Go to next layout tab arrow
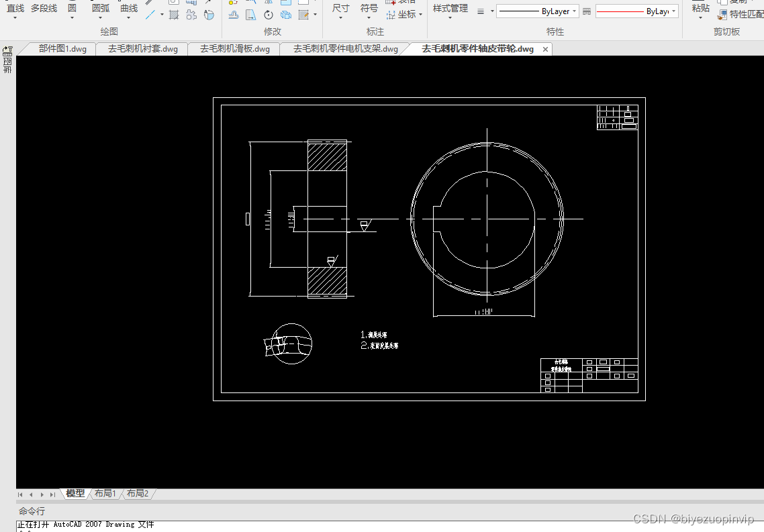764x532 pixels. click(42, 494)
